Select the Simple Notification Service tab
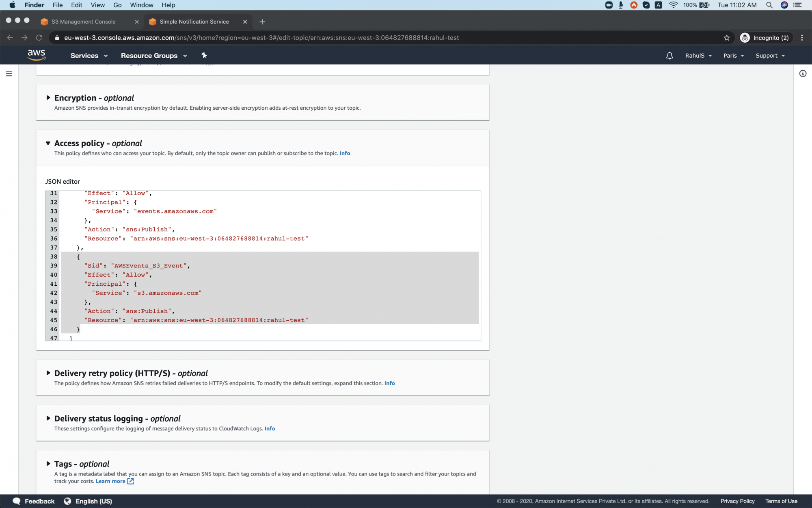This screenshot has height=508, width=812. pyautogui.click(x=194, y=22)
